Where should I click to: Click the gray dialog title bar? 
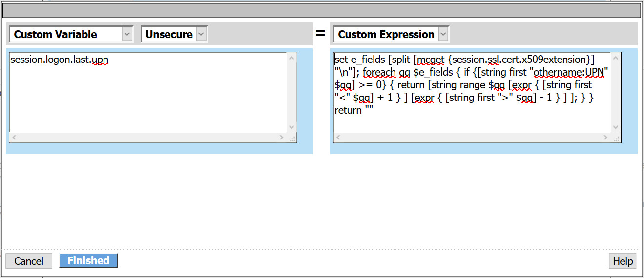pos(322,10)
